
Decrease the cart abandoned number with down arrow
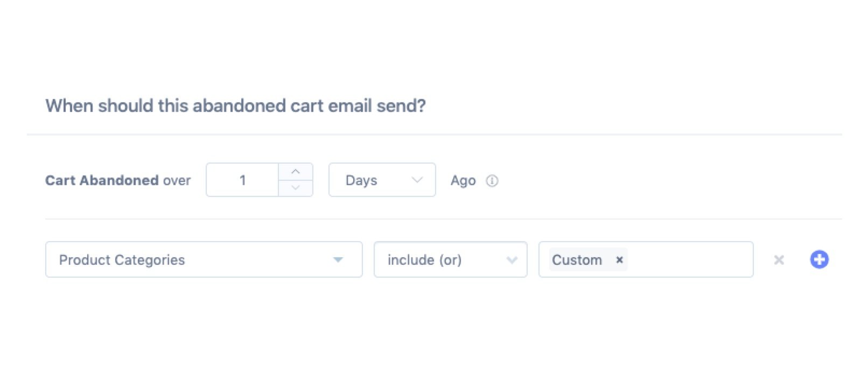coord(295,188)
